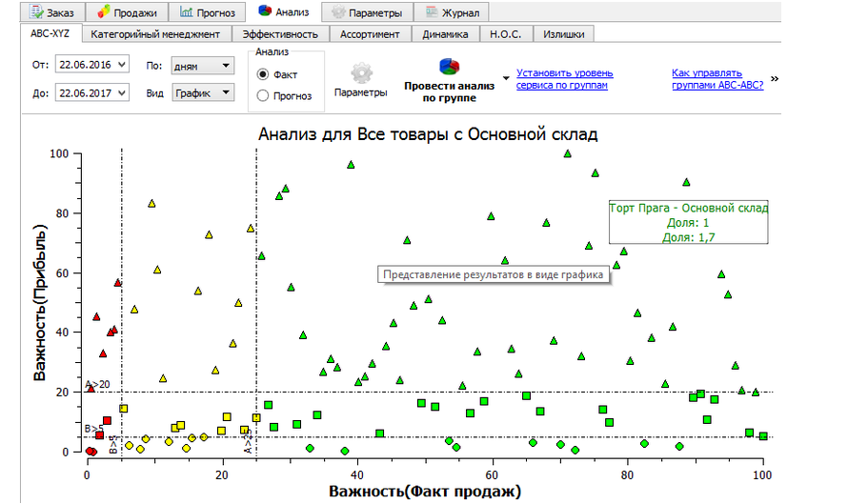Open the Излишки subtab

point(563,34)
